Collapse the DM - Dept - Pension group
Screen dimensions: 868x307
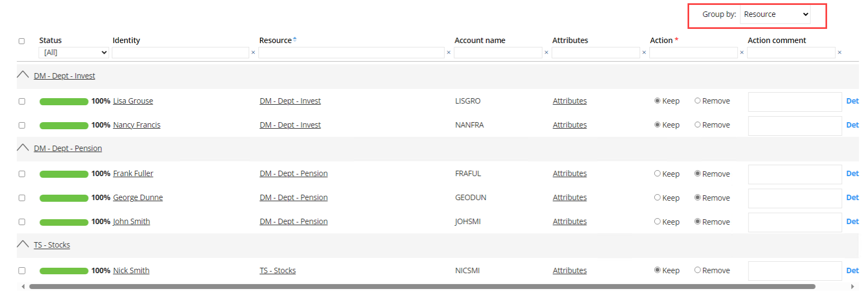(x=23, y=148)
